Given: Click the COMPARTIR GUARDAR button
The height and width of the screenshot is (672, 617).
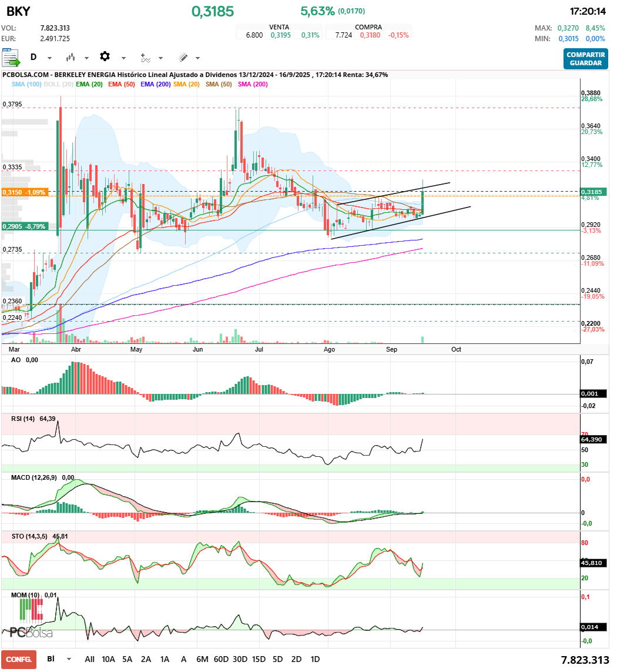Looking at the screenshot, I should (x=586, y=59).
